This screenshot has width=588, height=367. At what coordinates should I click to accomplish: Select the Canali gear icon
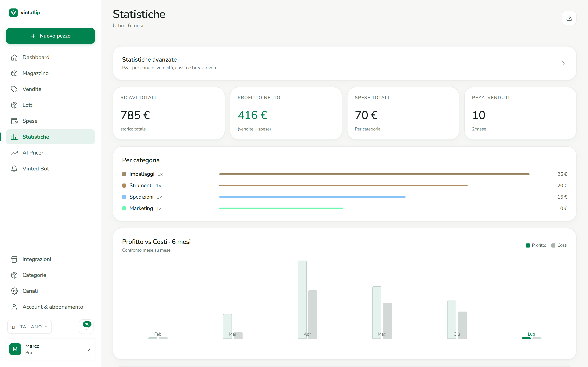(x=14, y=291)
